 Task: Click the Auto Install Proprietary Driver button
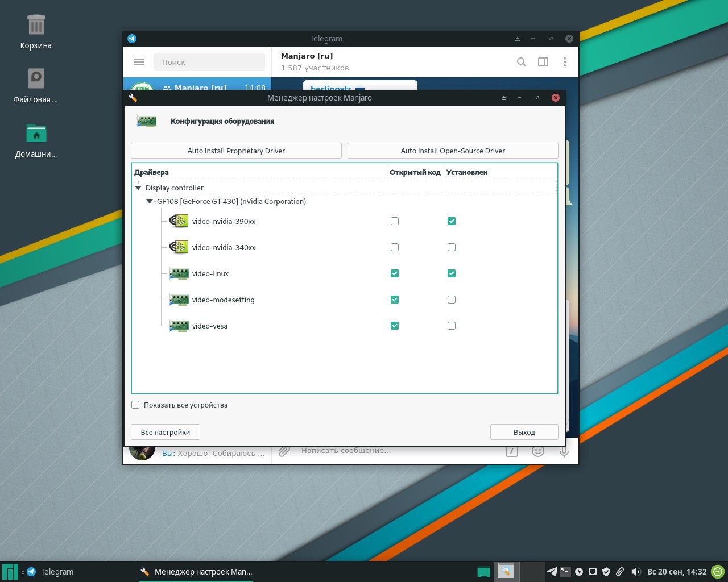point(236,151)
